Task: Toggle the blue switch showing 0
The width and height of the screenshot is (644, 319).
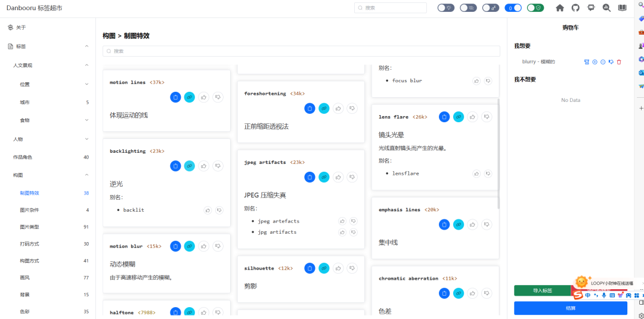Action: click(x=513, y=8)
